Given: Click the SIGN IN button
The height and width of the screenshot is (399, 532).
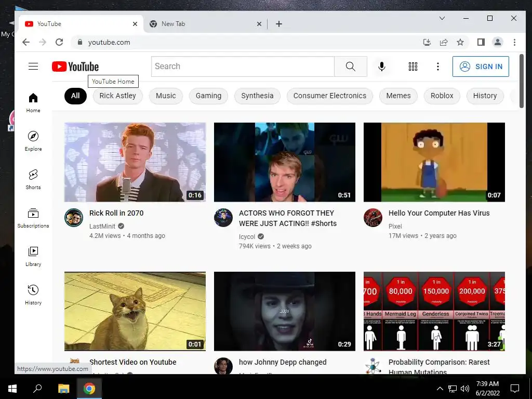Looking at the screenshot, I should (x=481, y=66).
